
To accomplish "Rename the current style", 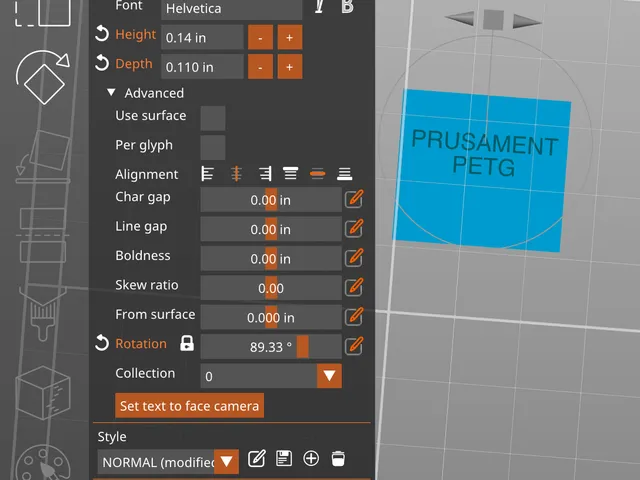I will pyautogui.click(x=257, y=459).
